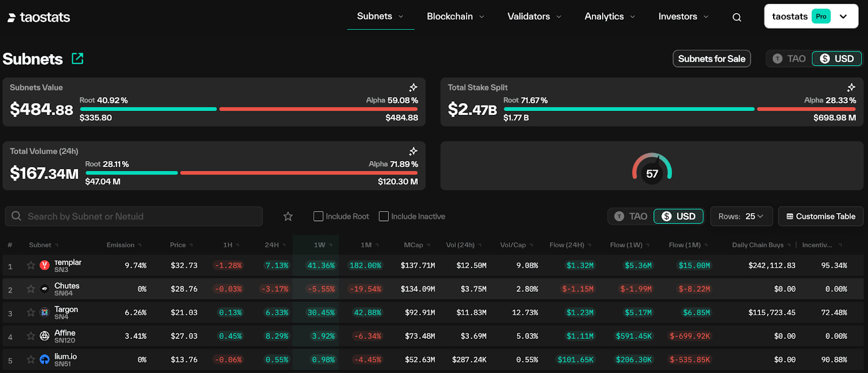The image size is (868, 373).
Task: Favorite the lium.io subnet star
Action: point(31,359)
